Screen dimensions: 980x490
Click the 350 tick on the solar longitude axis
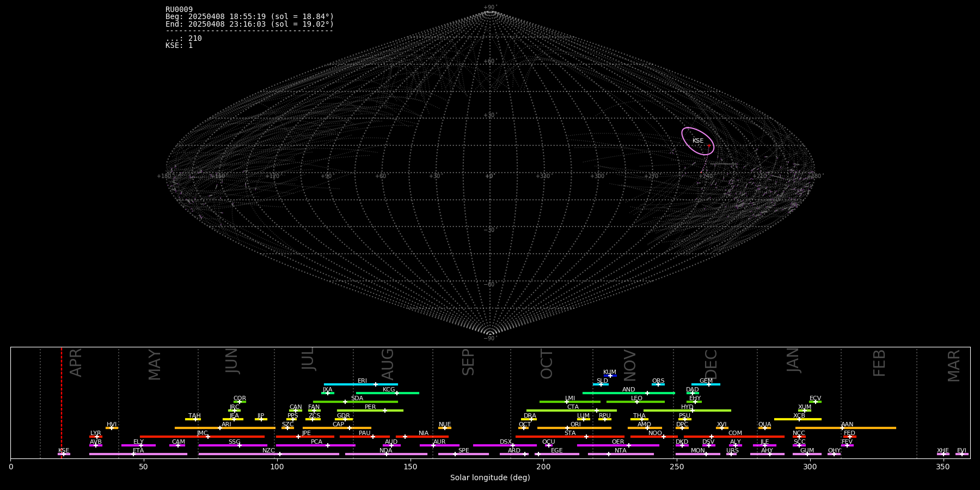point(943,467)
